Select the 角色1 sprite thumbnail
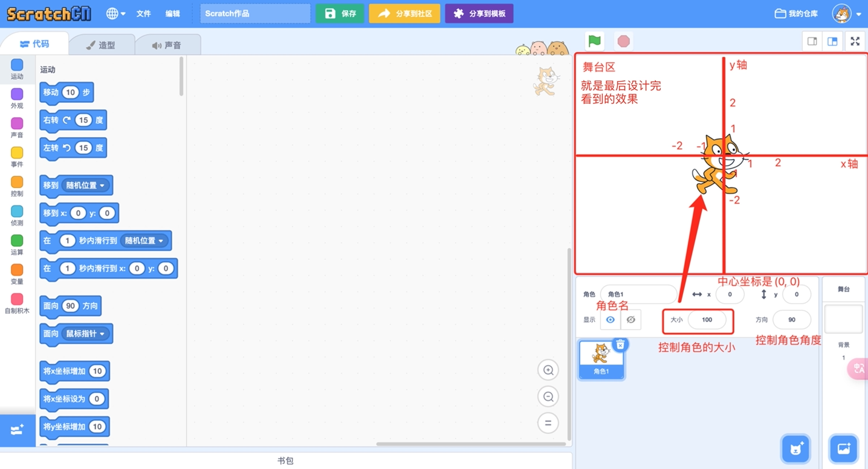Viewport: 868px width, 469px height. point(601,359)
